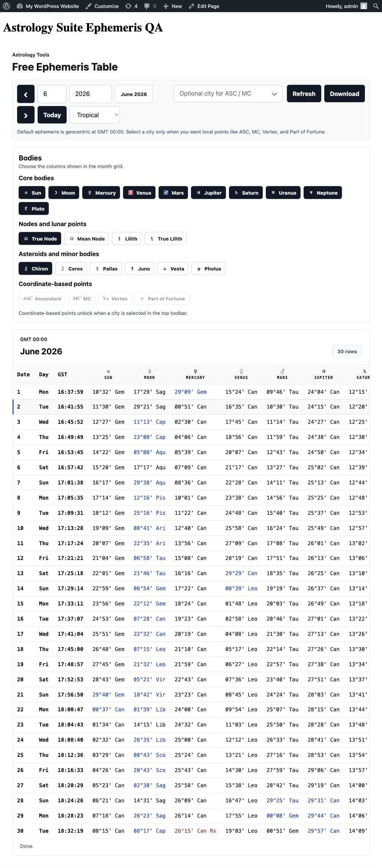Click the updates counter icon
382x868 pixels.
[x=128, y=6]
